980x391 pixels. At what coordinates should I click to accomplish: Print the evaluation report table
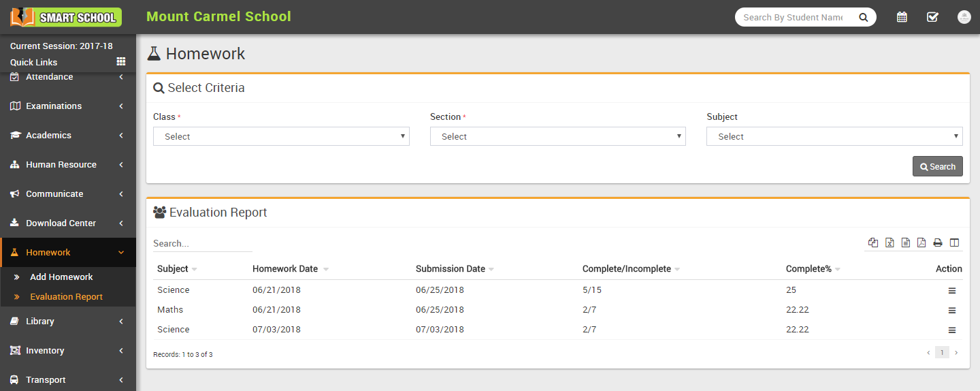[938, 243]
